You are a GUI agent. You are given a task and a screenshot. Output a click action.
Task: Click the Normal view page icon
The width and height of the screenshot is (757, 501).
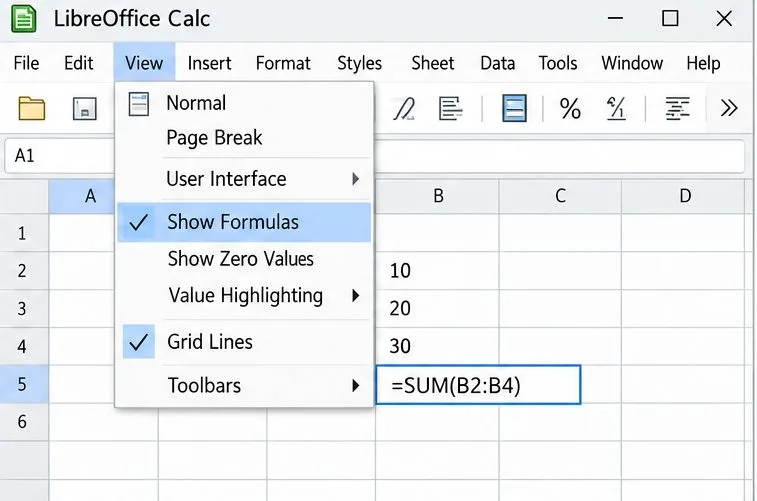click(139, 104)
